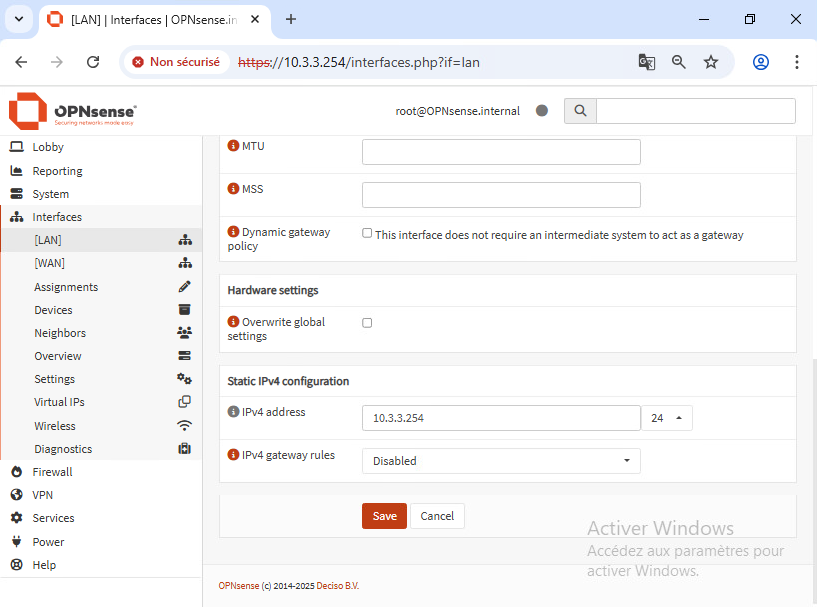Screen dimensions: 817x607
Task: Click the Services gear icon
Action: (17, 518)
